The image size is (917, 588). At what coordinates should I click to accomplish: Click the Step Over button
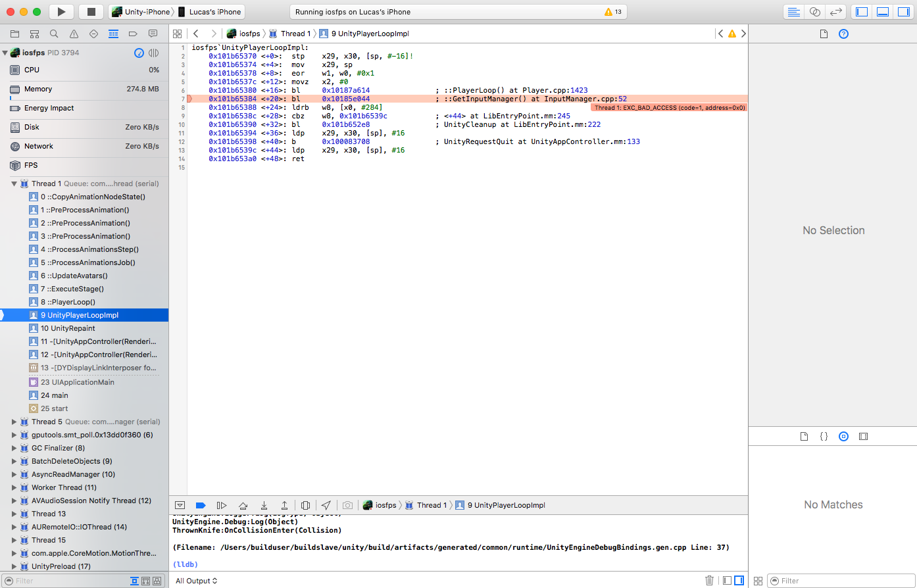(243, 505)
